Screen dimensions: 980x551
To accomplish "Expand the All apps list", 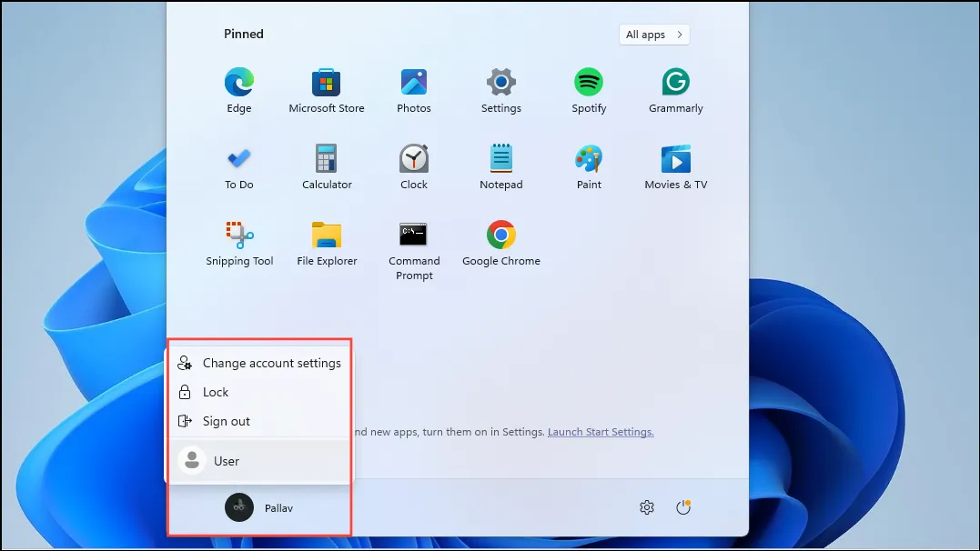I will [x=653, y=35].
